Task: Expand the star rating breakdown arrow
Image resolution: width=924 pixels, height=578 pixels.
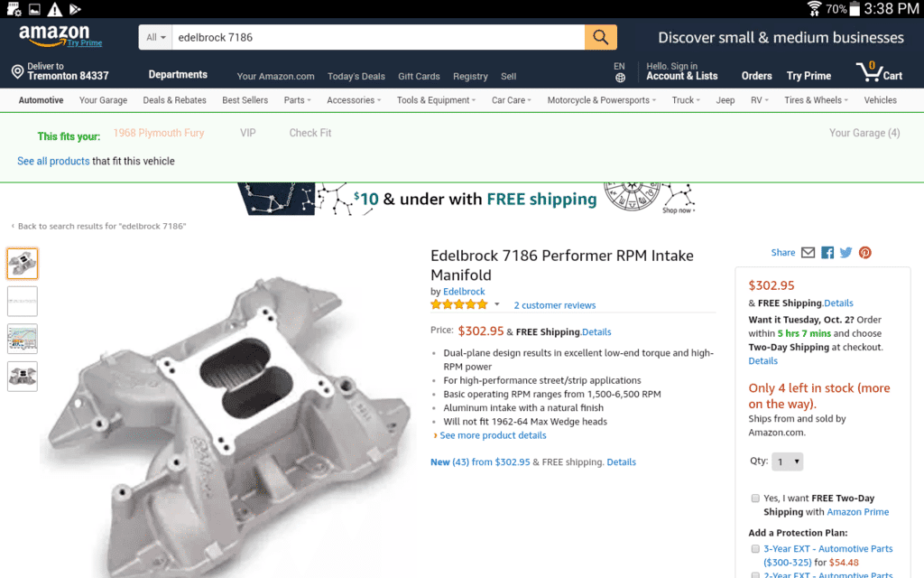Action: [496, 304]
